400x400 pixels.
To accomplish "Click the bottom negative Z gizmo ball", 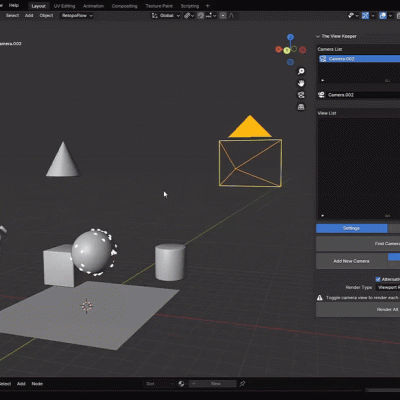I will click(x=290, y=62).
